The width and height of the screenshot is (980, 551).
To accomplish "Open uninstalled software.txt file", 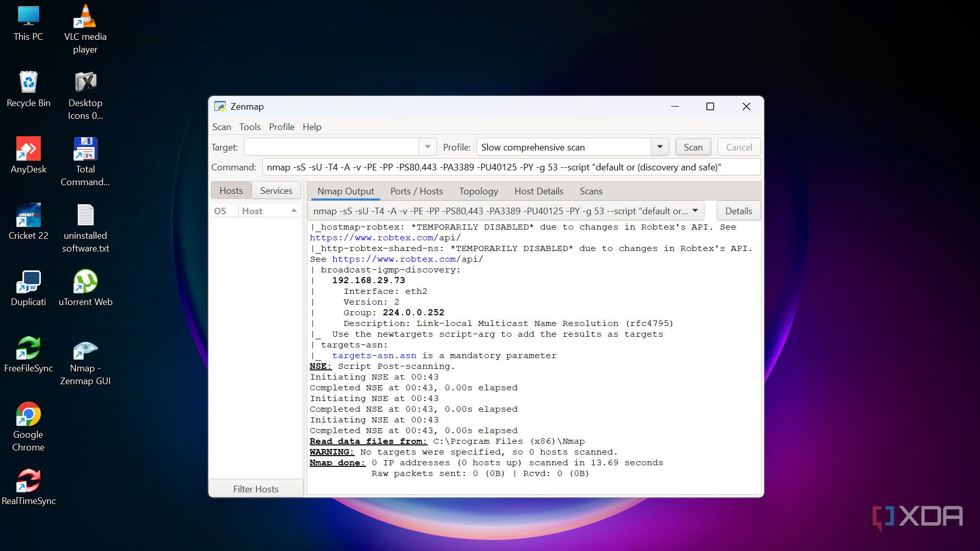I will pyautogui.click(x=85, y=216).
